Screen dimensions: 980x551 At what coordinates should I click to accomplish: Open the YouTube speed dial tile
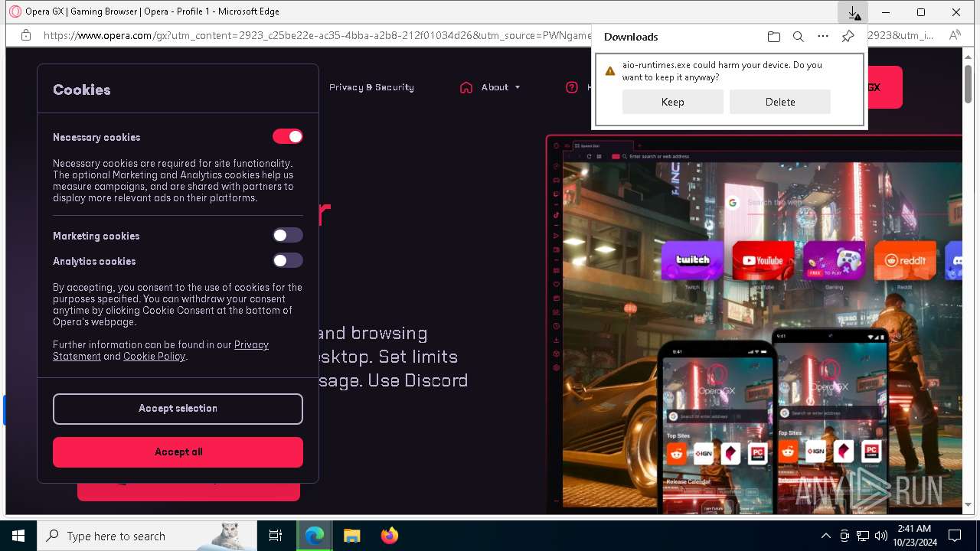coord(763,261)
